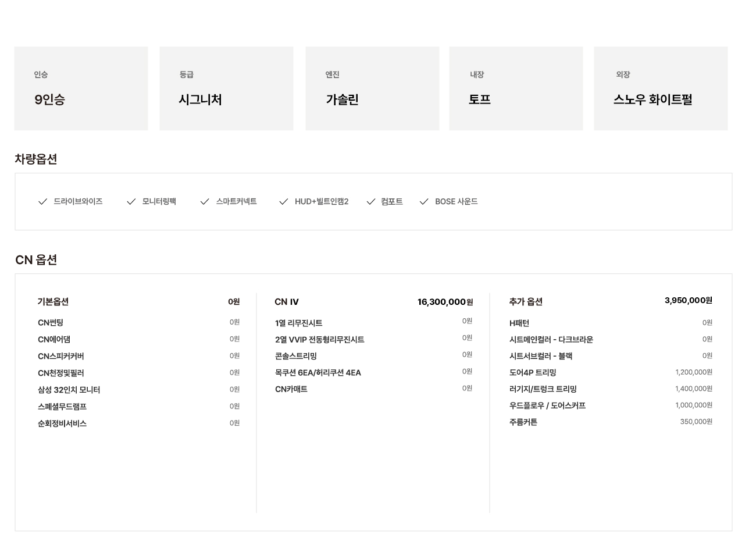Click the CN IV total 16,300,000원
This screenshot has width=756, height=555.
click(445, 302)
